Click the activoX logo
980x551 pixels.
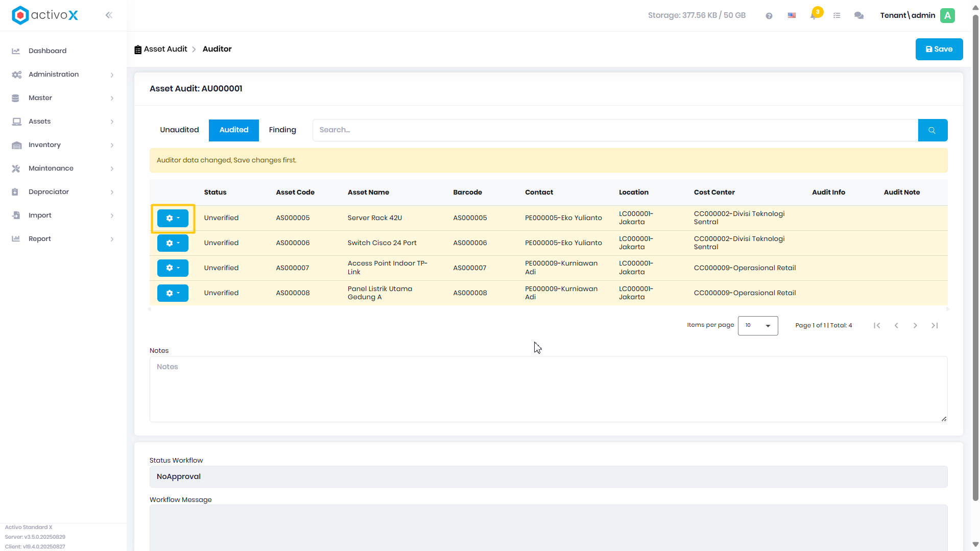(45, 15)
